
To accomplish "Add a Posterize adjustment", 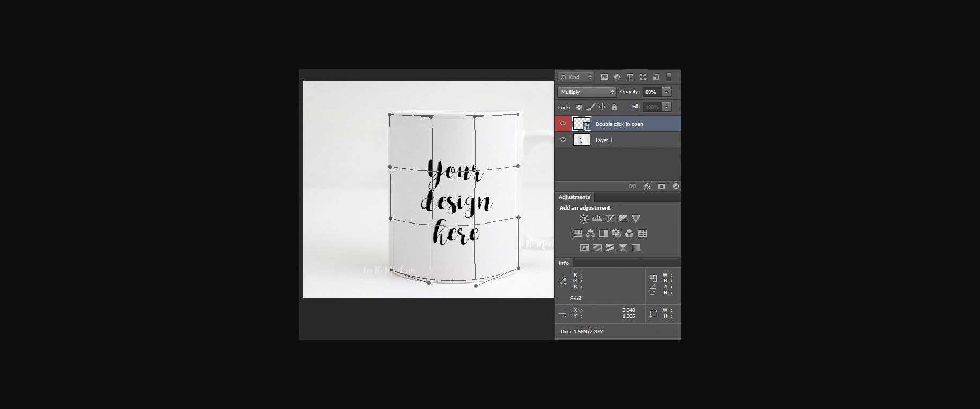I will pyautogui.click(x=597, y=248).
